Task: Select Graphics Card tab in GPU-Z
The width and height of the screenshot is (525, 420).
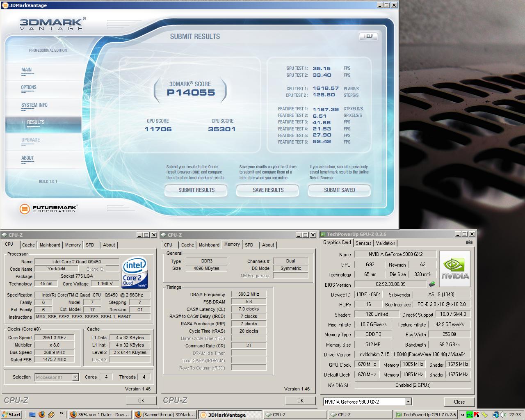Action: coord(337,242)
